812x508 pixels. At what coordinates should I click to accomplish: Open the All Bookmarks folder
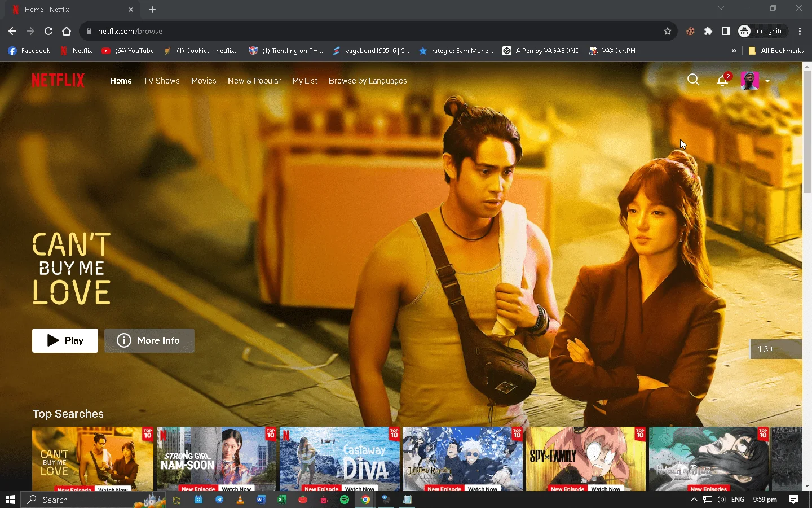[776, 51]
